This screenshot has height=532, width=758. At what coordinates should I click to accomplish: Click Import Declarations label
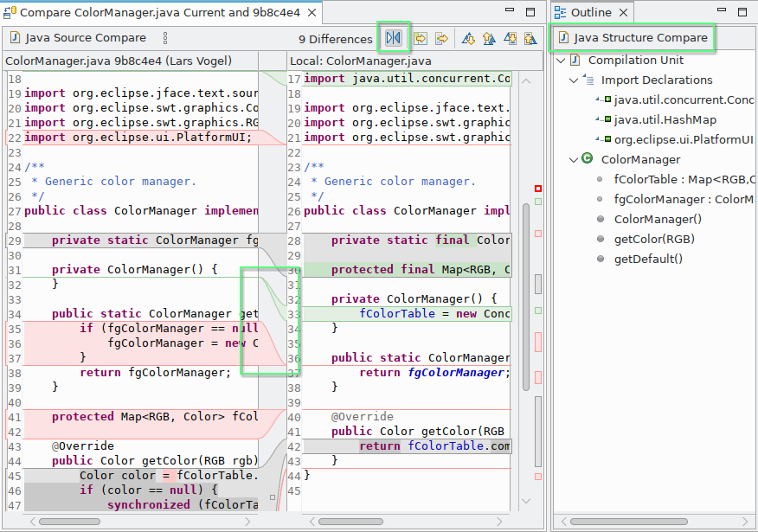pyautogui.click(x=657, y=80)
